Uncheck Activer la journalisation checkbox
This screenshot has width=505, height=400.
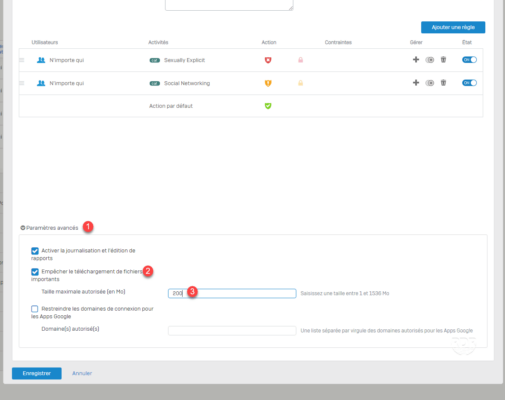(x=35, y=251)
